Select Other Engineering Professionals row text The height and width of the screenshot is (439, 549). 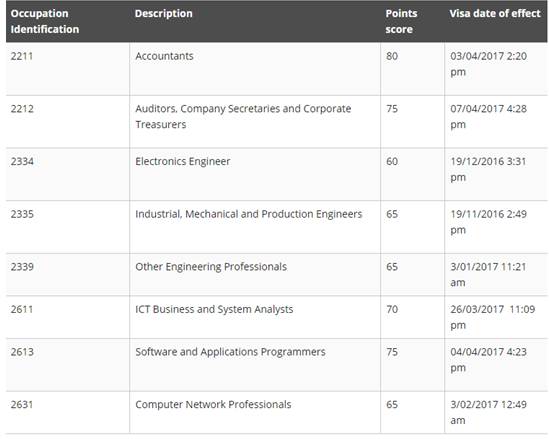click(x=211, y=267)
